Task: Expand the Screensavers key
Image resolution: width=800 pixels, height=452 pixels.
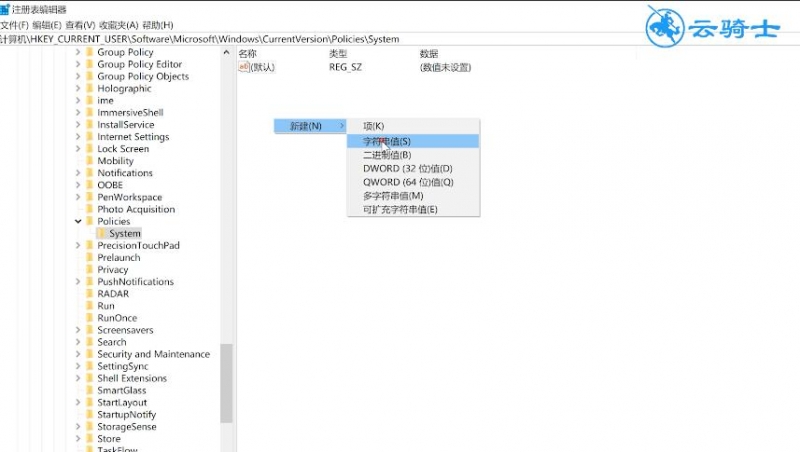Action: [x=78, y=330]
